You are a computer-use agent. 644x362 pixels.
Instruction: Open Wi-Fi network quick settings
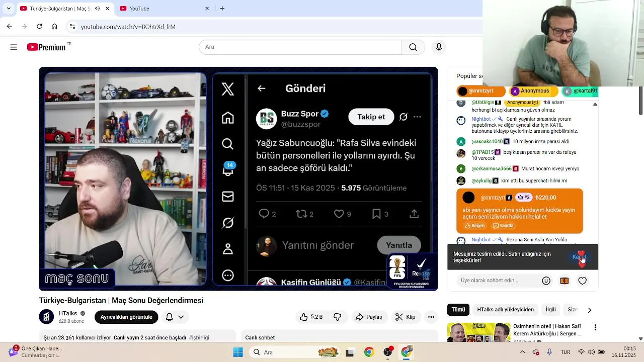(581, 352)
